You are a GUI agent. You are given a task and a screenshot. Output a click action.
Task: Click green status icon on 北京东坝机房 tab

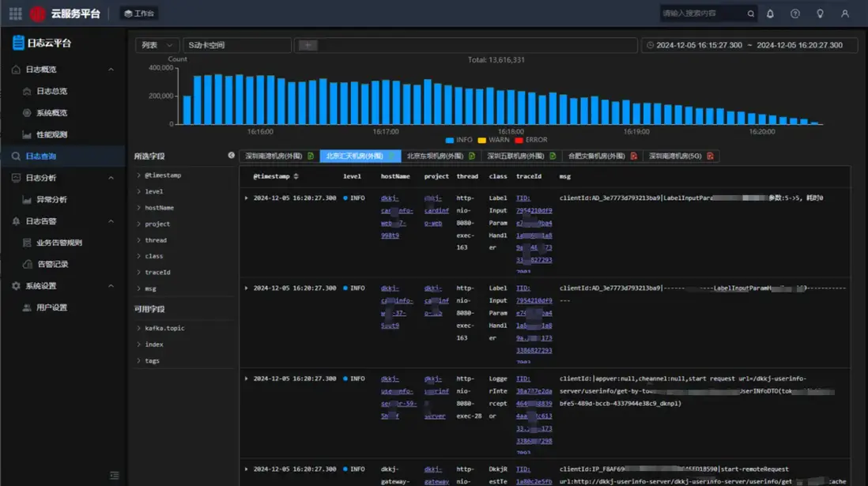click(472, 156)
